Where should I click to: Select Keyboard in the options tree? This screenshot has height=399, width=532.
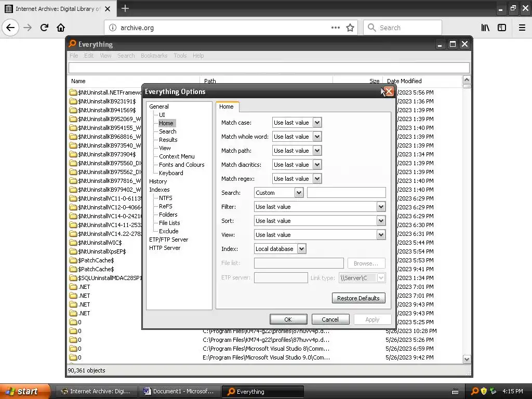click(x=171, y=173)
